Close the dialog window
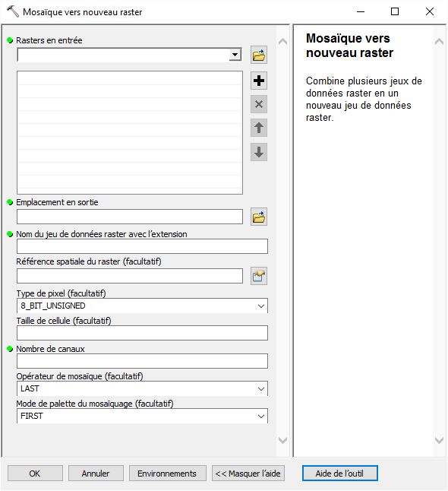This screenshot has width=448, height=491. [430, 11]
